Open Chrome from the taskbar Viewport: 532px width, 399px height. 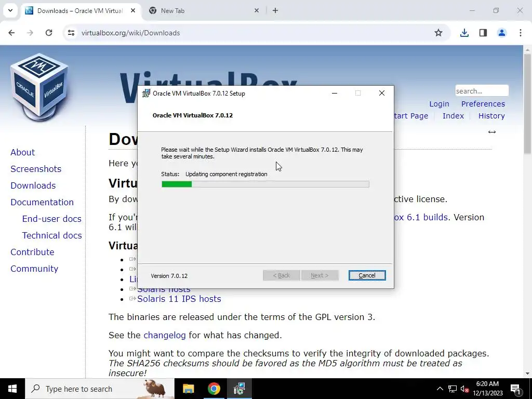click(x=214, y=389)
